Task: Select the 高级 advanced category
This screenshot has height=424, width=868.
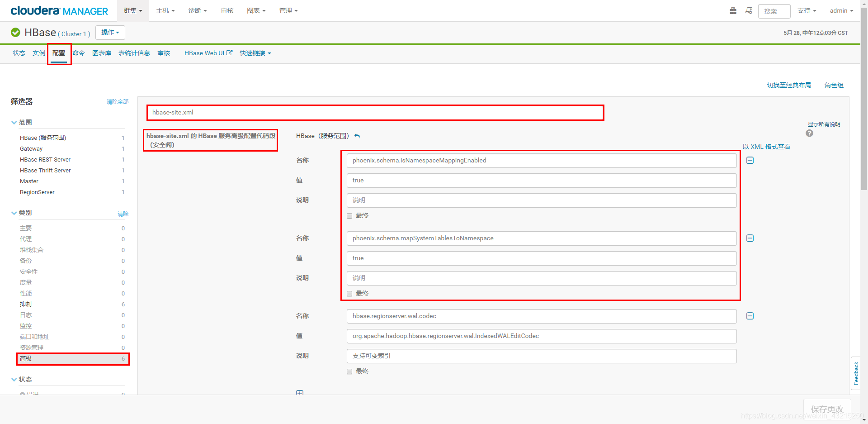Action: pos(72,358)
